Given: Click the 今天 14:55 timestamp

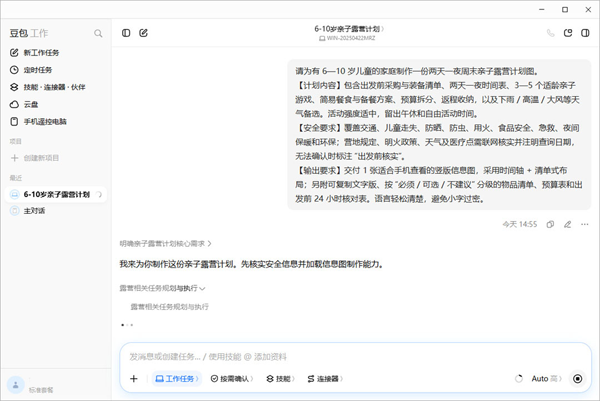Looking at the screenshot, I should coord(520,225).
